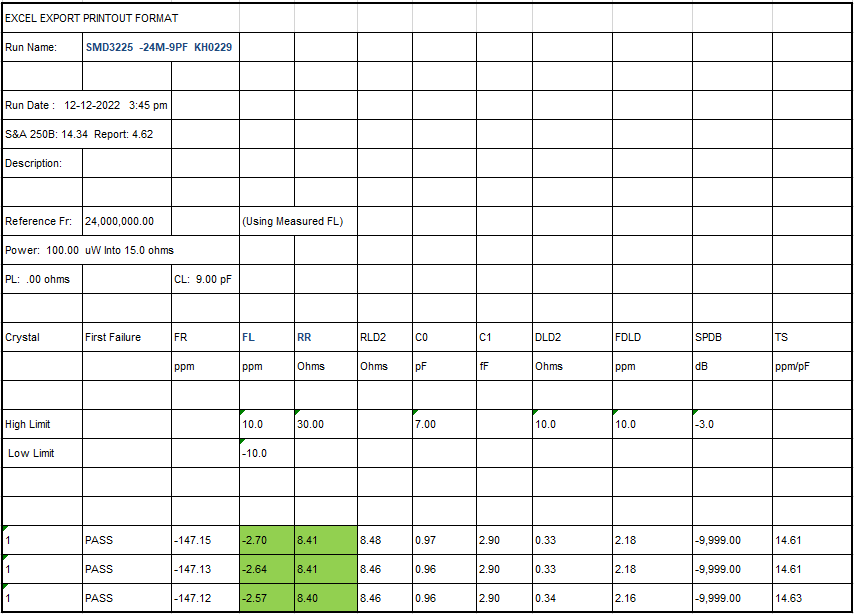Select the Run Date cell
This screenshot has height=614, width=854.
pos(86,105)
